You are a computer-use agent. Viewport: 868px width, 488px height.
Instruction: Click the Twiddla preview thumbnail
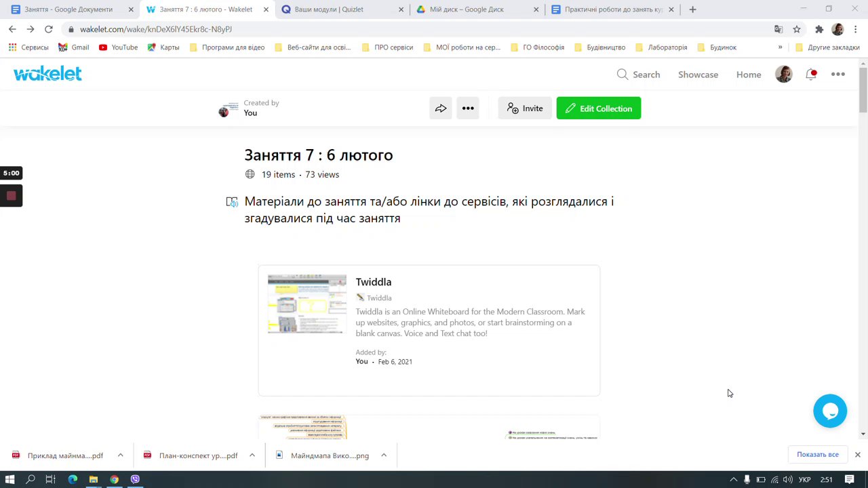[x=307, y=304]
